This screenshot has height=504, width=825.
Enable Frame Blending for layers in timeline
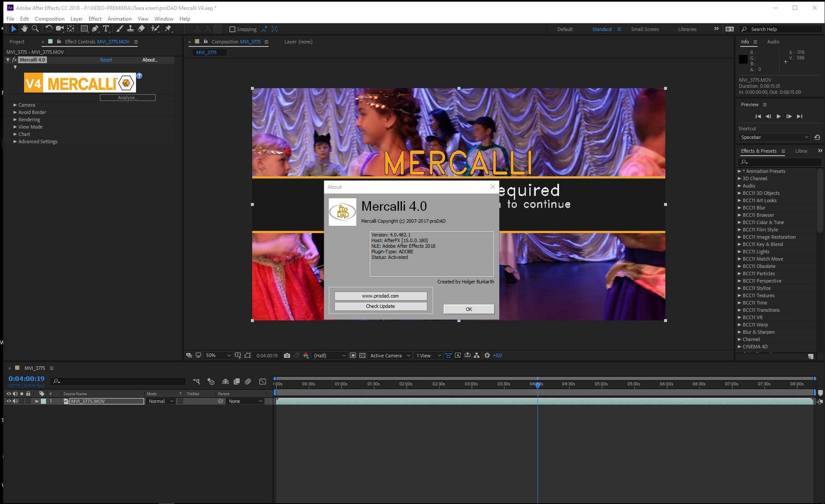[x=236, y=381]
